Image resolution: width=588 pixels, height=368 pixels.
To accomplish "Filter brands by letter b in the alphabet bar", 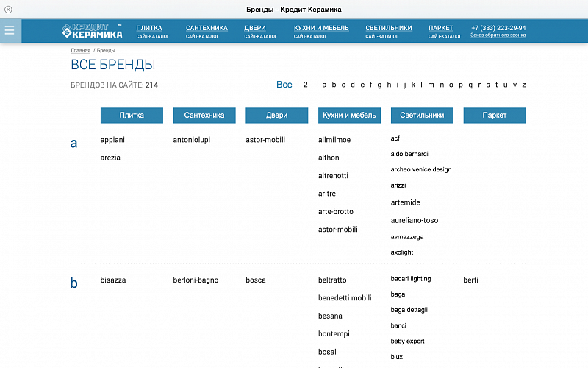I will [x=334, y=85].
